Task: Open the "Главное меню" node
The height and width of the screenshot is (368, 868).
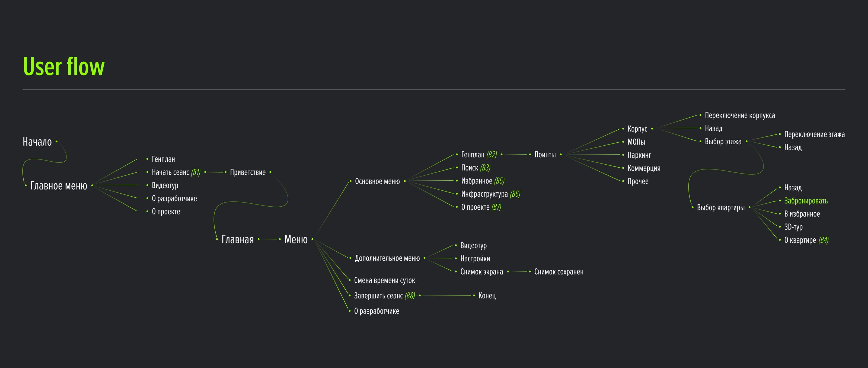Action: 59,186
